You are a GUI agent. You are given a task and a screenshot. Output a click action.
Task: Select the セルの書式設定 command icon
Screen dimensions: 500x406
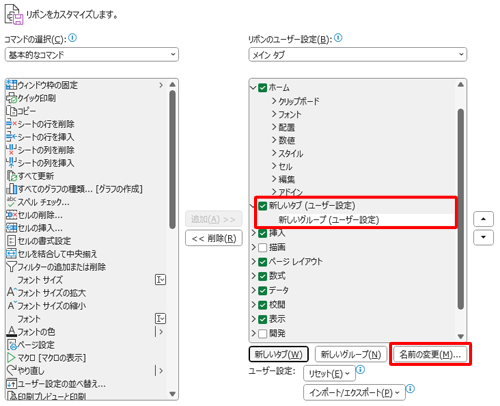(11, 241)
